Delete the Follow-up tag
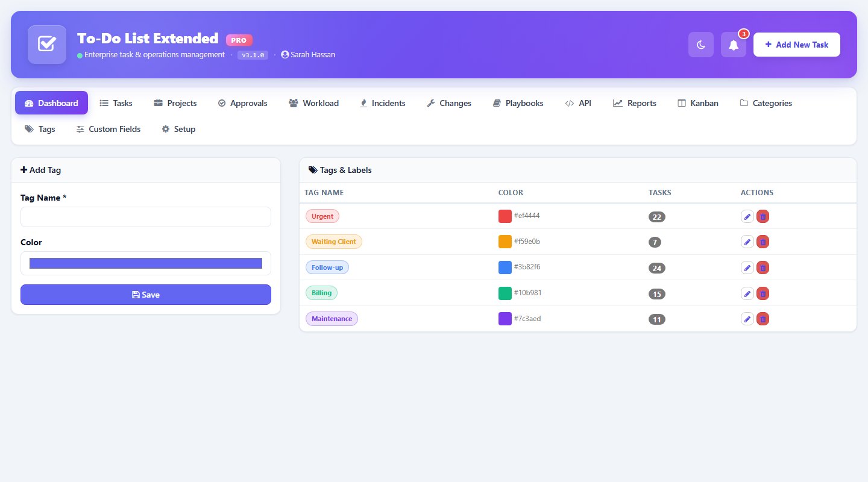 (763, 268)
